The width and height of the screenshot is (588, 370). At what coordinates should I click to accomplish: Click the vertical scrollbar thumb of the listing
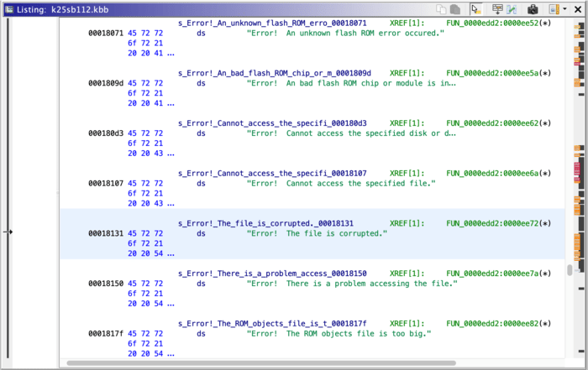pyautogui.click(x=570, y=270)
